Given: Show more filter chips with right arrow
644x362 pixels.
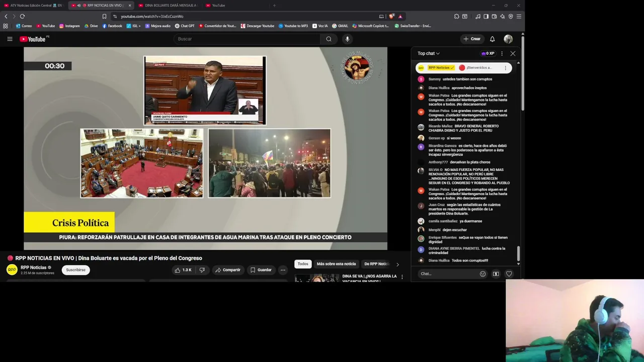Looking at the screenshot, I should (x=397, y=264).
